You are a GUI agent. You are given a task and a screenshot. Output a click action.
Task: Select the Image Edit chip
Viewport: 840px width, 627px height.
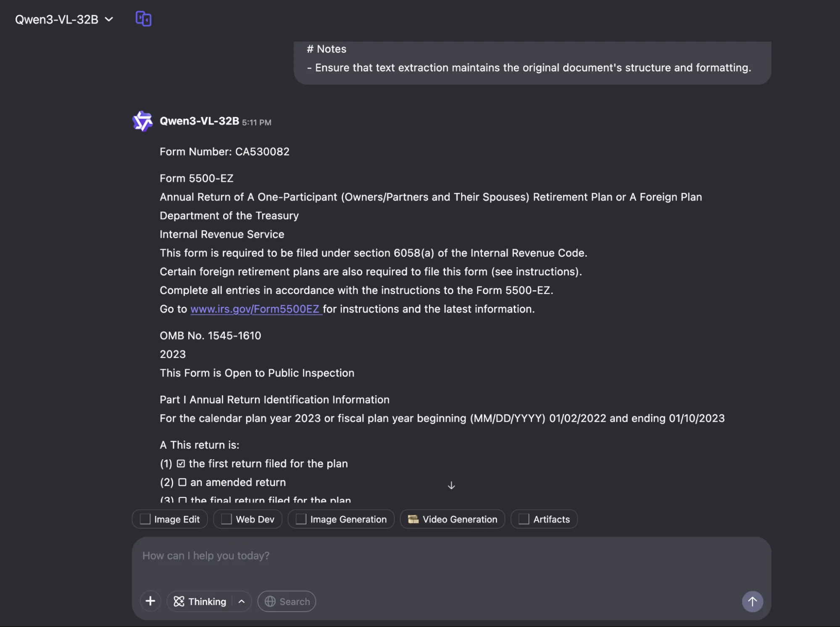pos(170,519)
